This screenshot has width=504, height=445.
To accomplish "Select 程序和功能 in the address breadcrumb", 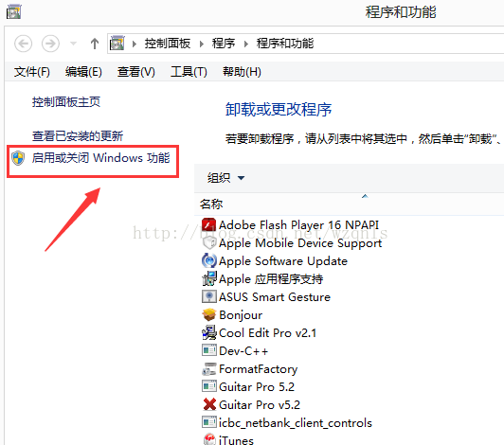I will click(285, 44).
